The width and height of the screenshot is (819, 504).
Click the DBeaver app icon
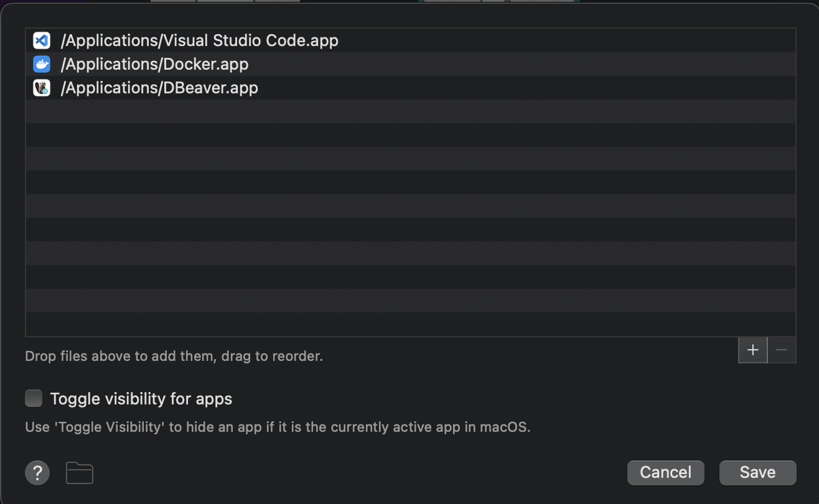tap(42, 88)
